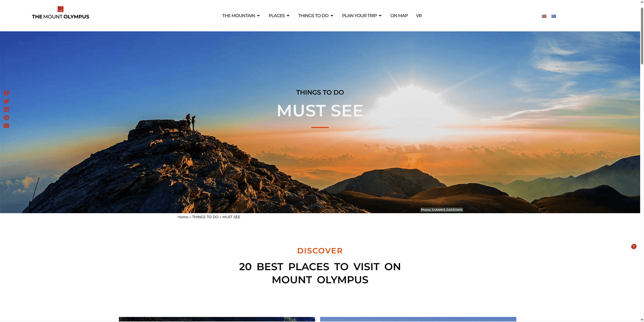This screenshot has height=322, width=644.
Task: Open the first place thumbnail image
Action: (x=217, y=319)
